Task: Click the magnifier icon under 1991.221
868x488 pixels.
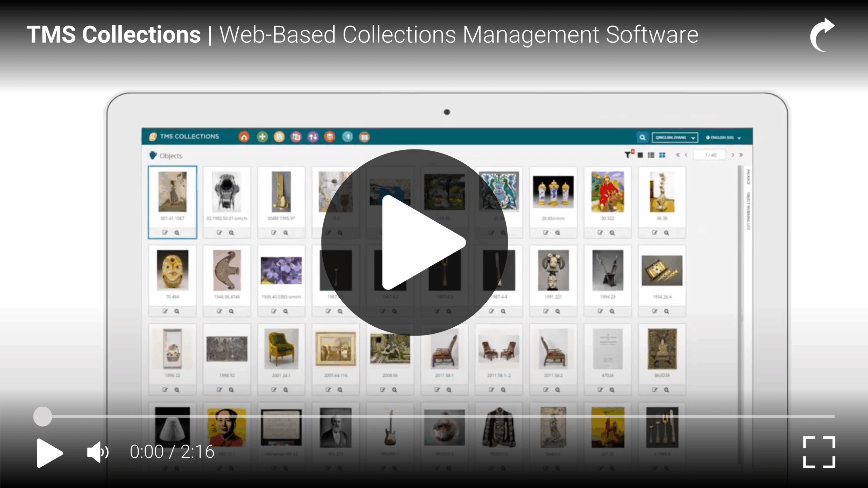Action: tap(558, 311)
